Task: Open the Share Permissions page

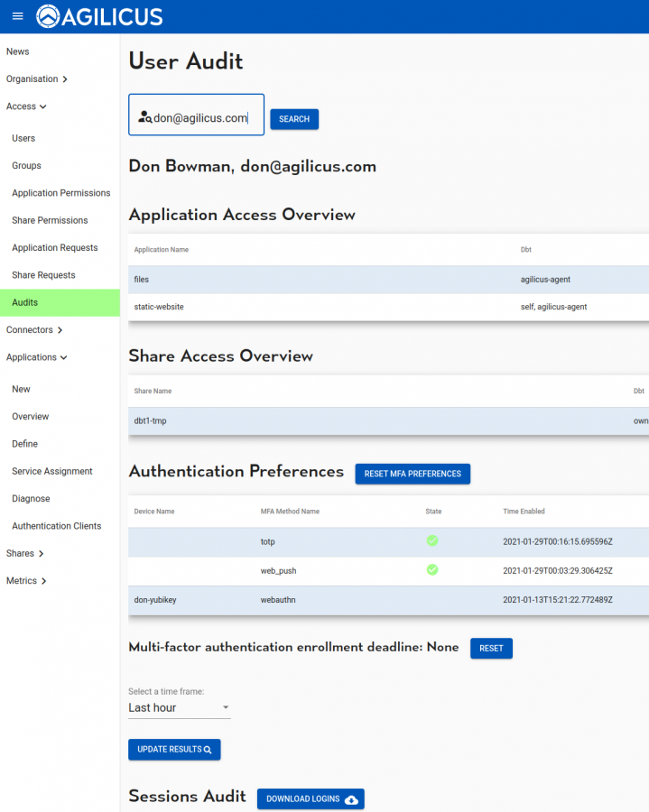Action: click(x=51, y=220)
